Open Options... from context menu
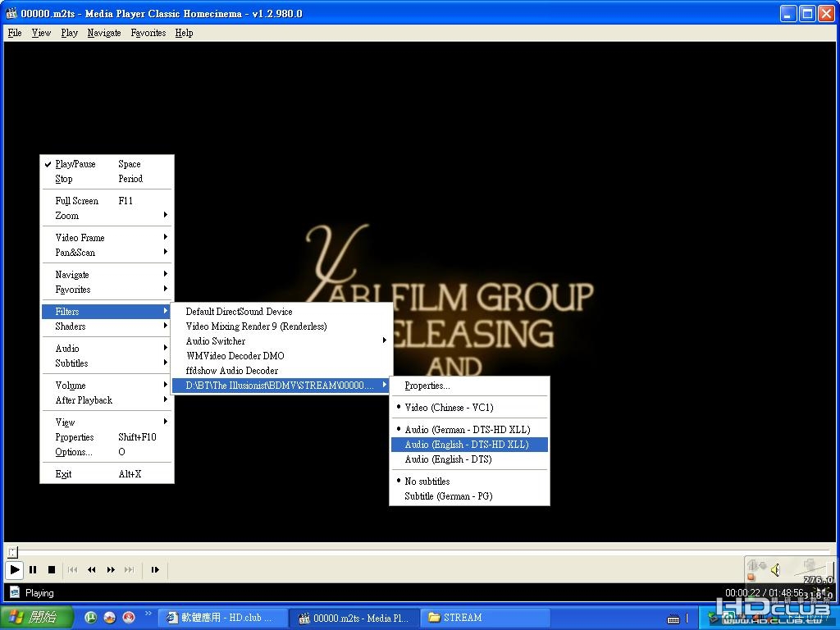Viewport: 840px width, 630px height. click(x=107, y=452)
